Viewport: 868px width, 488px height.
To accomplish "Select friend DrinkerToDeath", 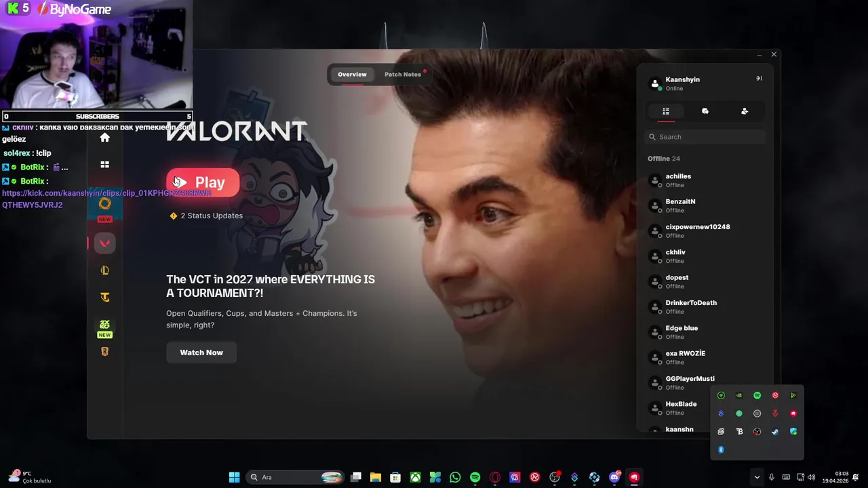I will tap(705, 307).
